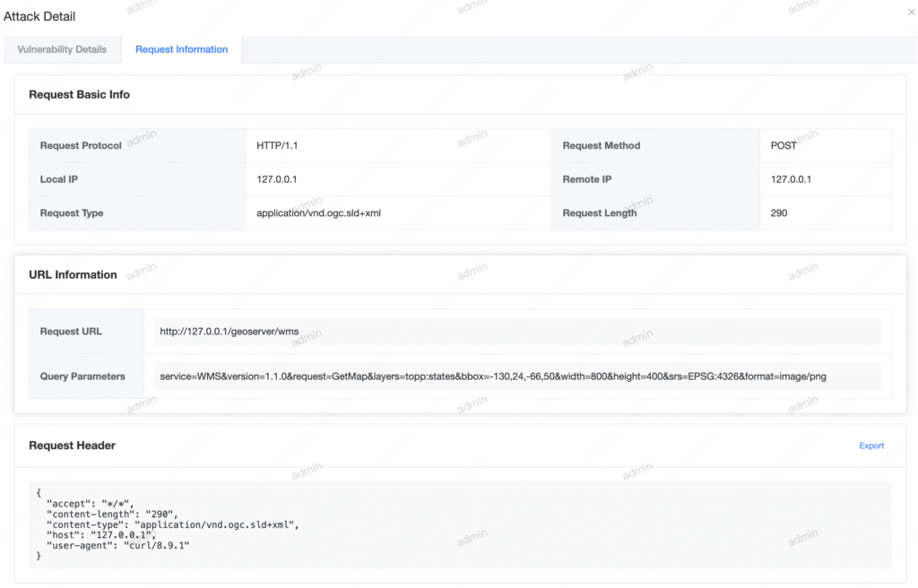918x588 pixels.
Task: Select the Request Information tab
Action: (x=181, y=49)
